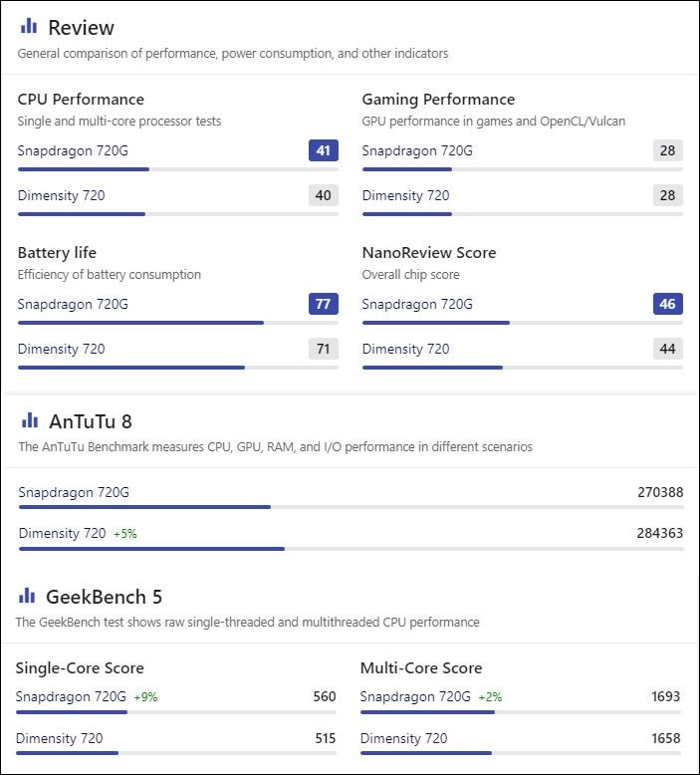Click the Snapdragon 720G AnTuTu progress bar
The width and height of the screenshot is (700, 775).
(351, 507)
